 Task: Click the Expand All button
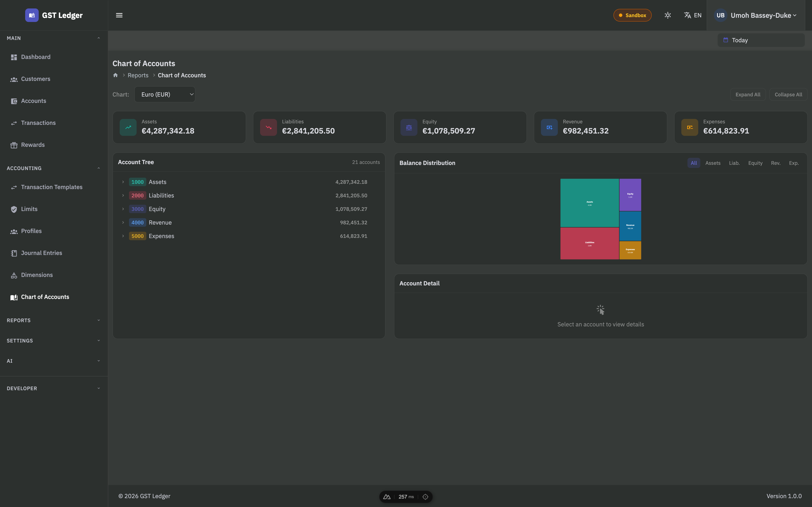(748, 95)
